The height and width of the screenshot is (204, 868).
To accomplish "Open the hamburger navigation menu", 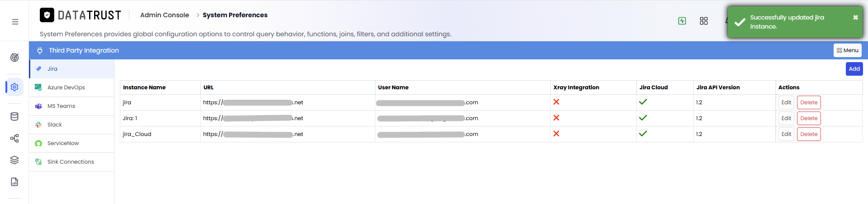I will pyautogui.click(x=15, y=22).
